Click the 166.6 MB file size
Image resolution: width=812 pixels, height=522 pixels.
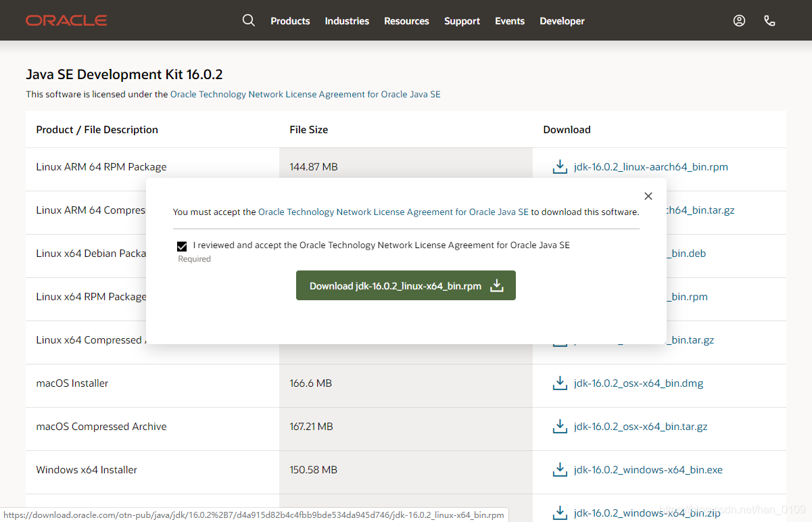311,383
